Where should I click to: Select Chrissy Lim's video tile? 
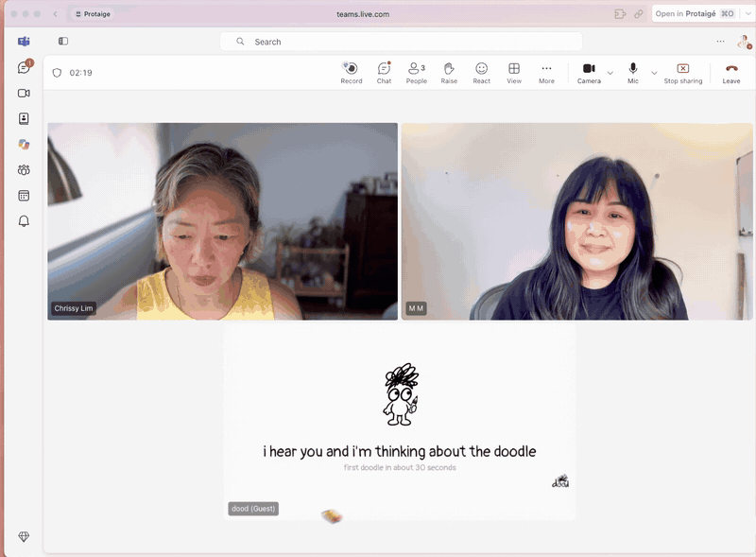[x=223, y=221]
